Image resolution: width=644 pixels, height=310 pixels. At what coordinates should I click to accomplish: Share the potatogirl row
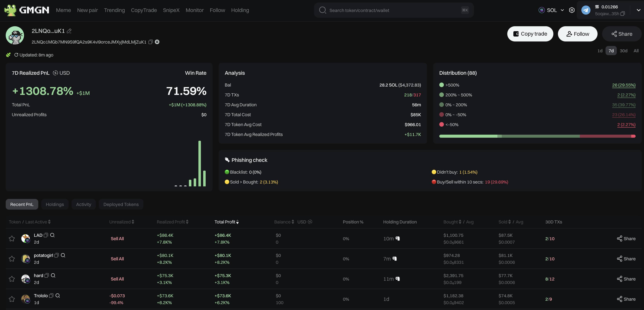point(626,259)
